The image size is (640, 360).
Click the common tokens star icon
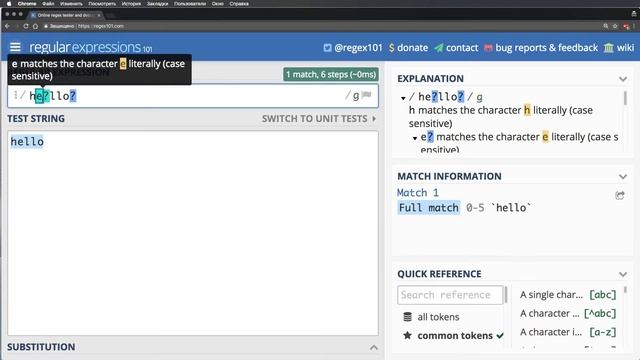point(407,336)
